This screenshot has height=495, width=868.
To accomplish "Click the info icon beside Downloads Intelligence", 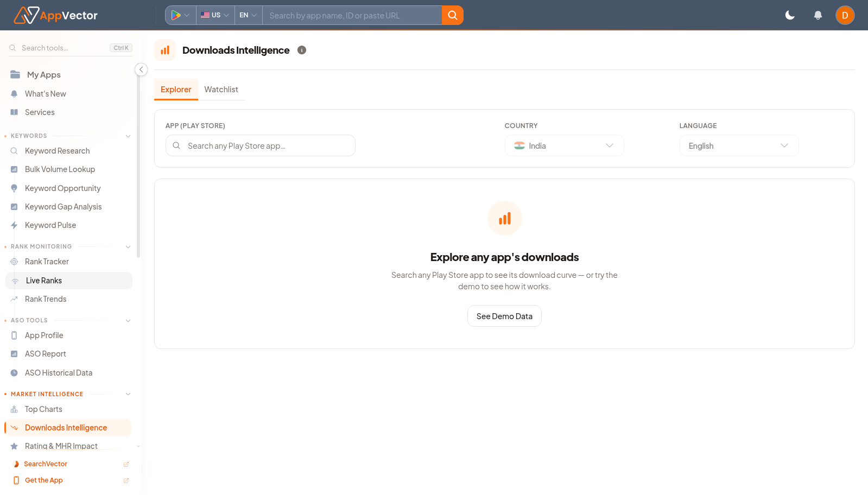I will click(x=302, y=50).
